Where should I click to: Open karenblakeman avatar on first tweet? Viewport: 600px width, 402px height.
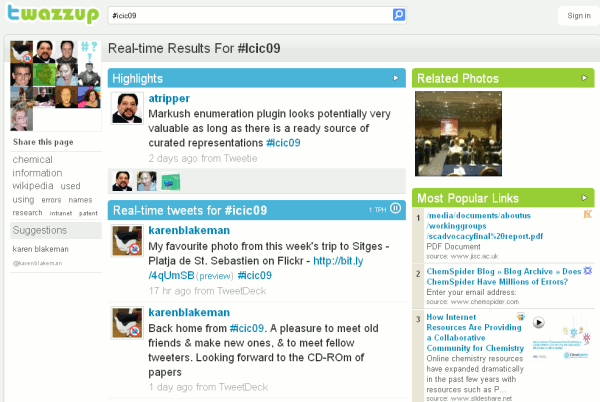(x=127, y=241)
